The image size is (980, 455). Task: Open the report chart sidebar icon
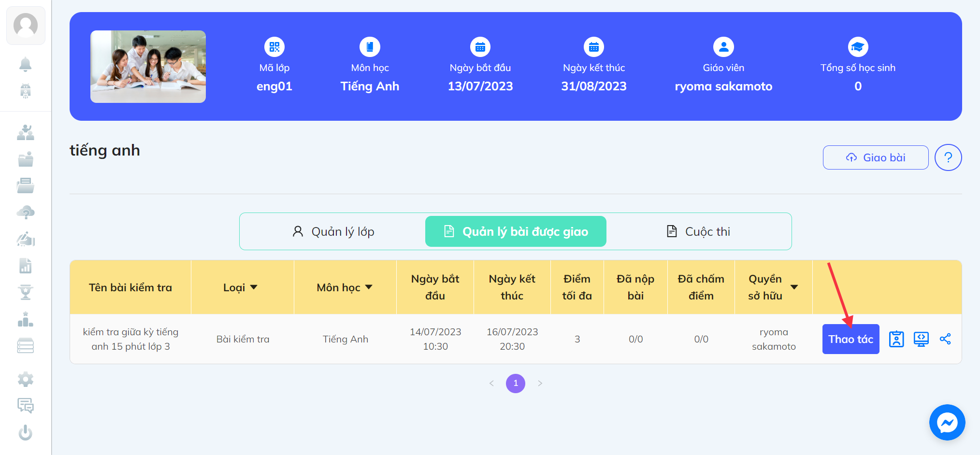point(25,266)
